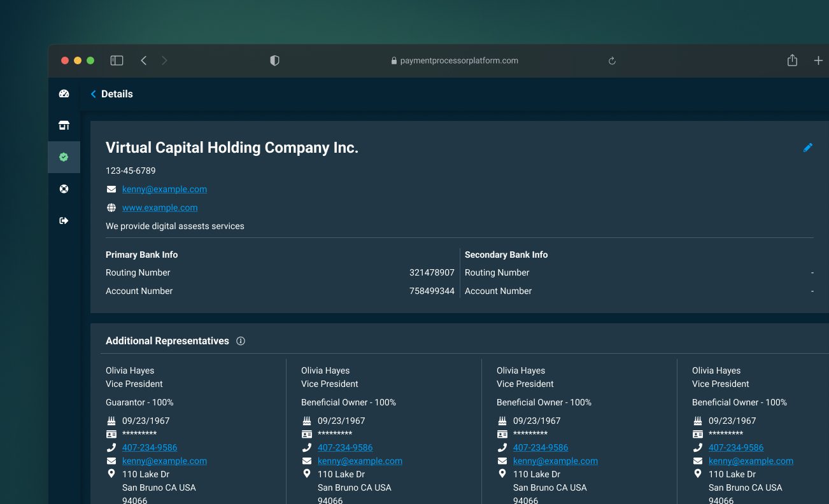Select the green verified badge sidebar icon

coord(64,157)
